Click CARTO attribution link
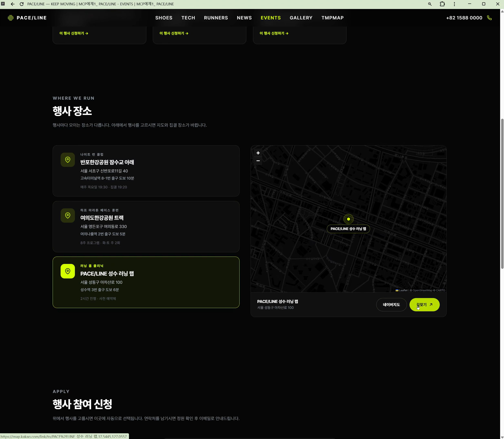504x439 pixels. pyautogui.click(x=440, y=290)
